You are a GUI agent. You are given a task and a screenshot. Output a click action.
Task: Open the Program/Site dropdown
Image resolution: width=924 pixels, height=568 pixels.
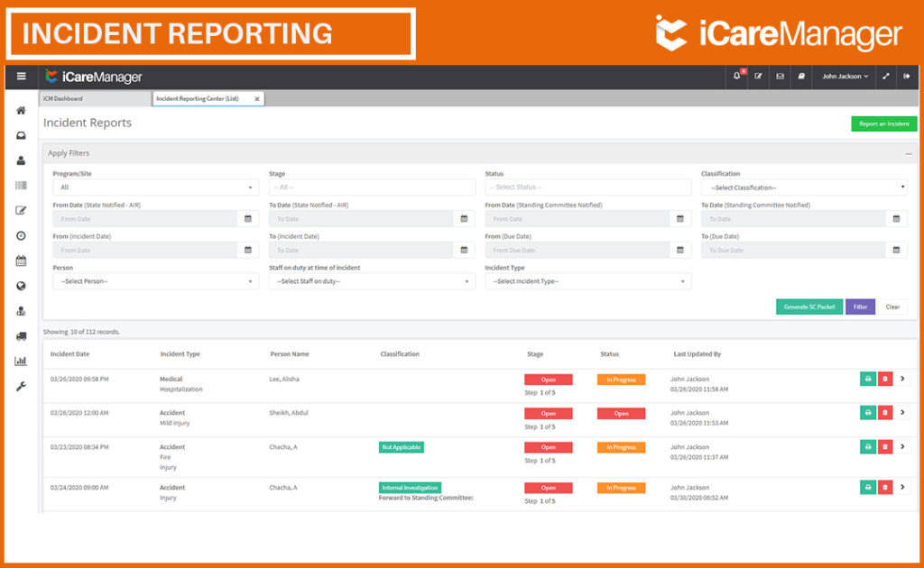pyautogui.click(x=155, y=188)
